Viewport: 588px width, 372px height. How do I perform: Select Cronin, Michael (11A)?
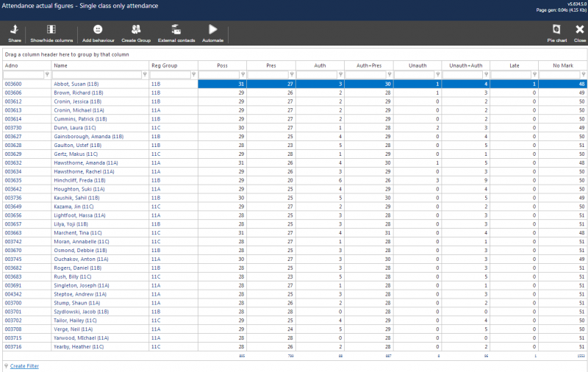(x=79, y=110)
